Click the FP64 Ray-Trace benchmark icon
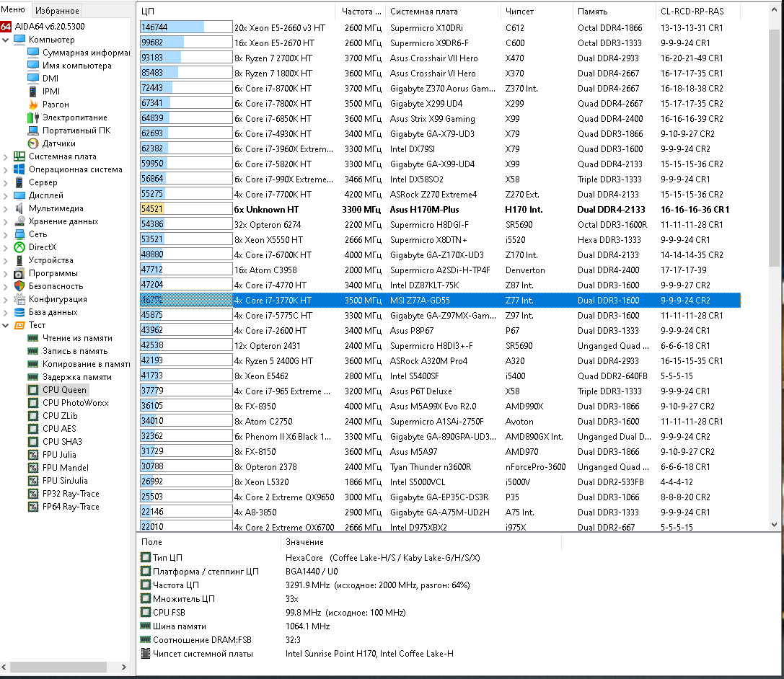784x679 pixels. coord(33,507)
